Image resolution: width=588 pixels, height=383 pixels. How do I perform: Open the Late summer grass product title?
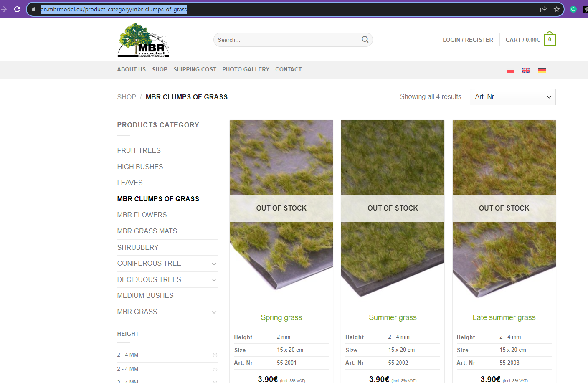tap(504, 317)
